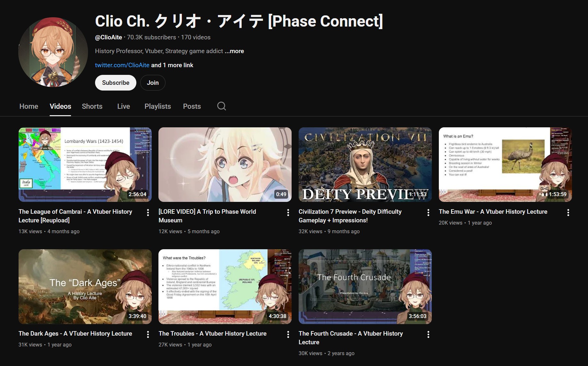The height and width of the screenshot is (366, 588).
Task: Click the 1:53:59 duration badge
Action: click(558, 194)
